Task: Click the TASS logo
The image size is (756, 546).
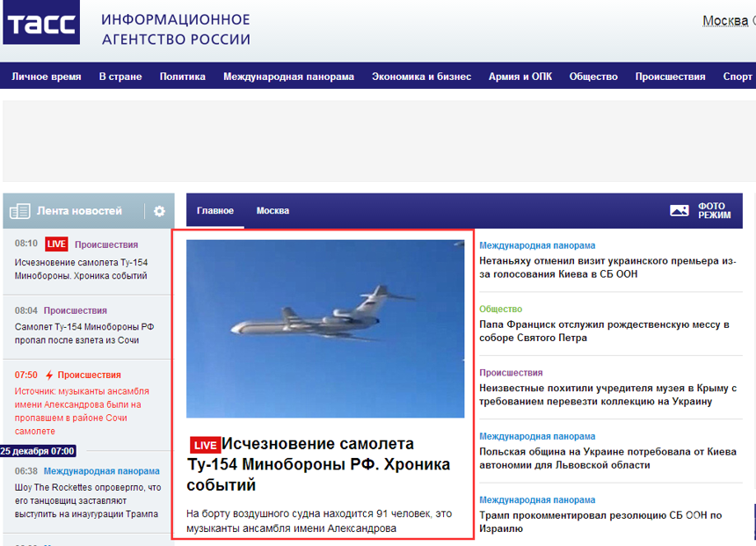Action: pyautogui.click(x=41, y=22)
